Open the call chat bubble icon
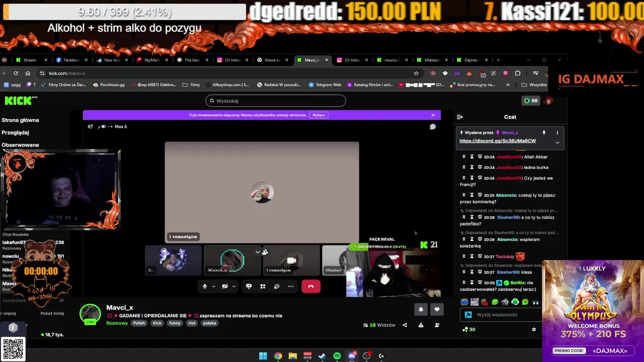The height and width of the screenshot is (362, 644). pos(432,127)
